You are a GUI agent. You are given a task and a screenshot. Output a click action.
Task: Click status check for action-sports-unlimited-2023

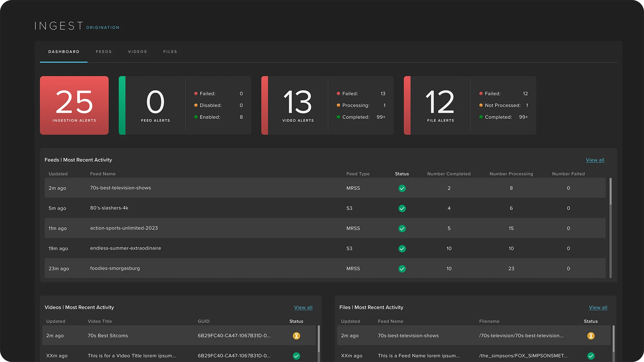click(x=402, y=228)
